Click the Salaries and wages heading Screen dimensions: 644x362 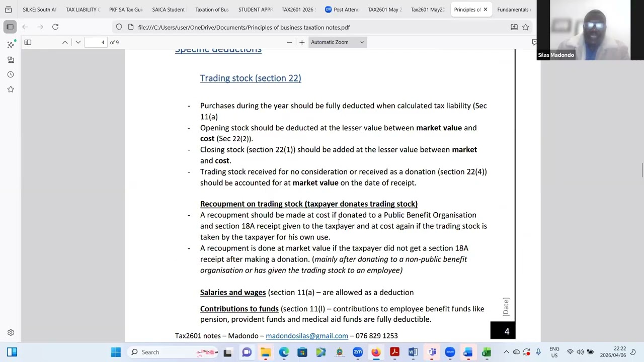coord(233,293)
